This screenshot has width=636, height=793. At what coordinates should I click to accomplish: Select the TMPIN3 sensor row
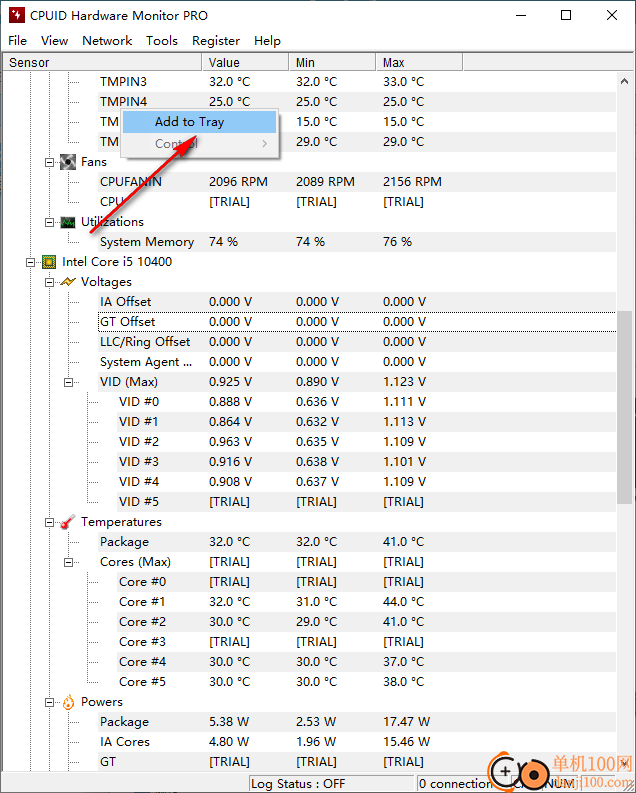point(357,82)
